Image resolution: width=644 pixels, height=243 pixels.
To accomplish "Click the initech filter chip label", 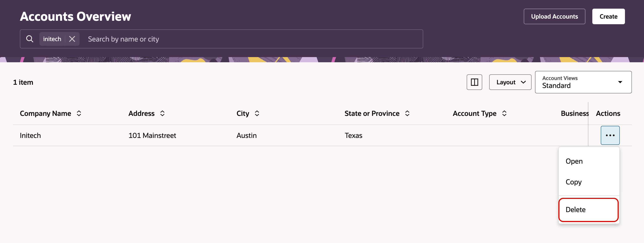I will 52,39.
